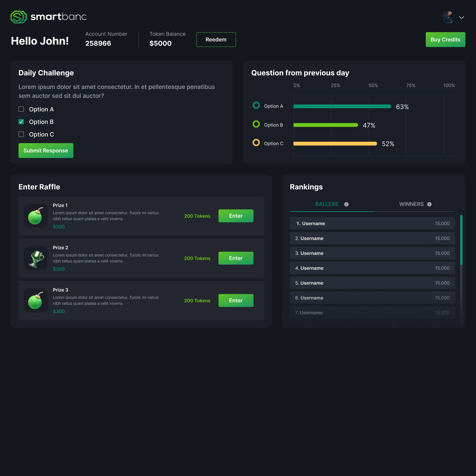
Task: Click the info icon beside BALLERS
Action: click(x=346, y=204)
